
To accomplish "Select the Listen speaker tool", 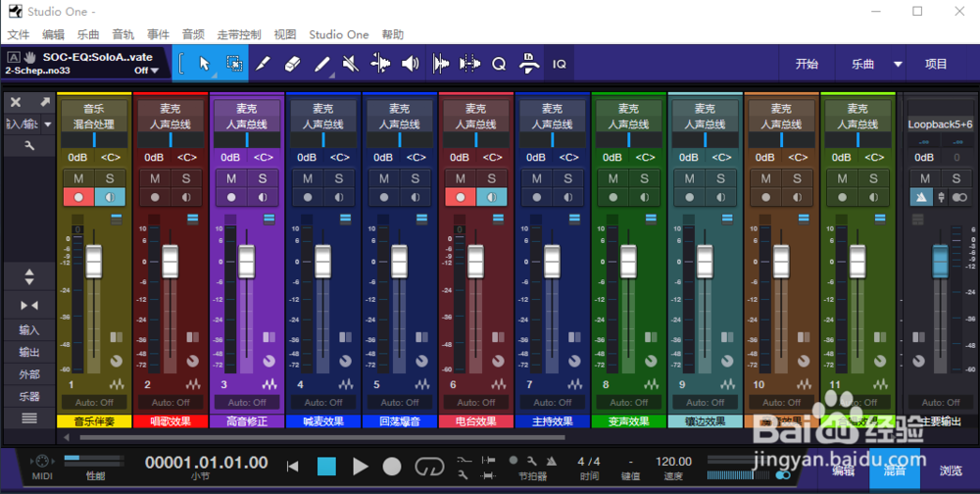I will (410, 64).
